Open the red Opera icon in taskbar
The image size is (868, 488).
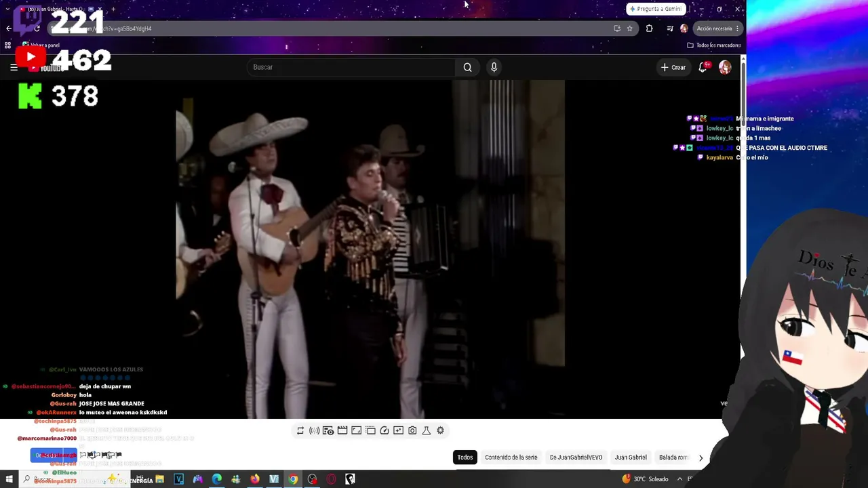point(331,479)
